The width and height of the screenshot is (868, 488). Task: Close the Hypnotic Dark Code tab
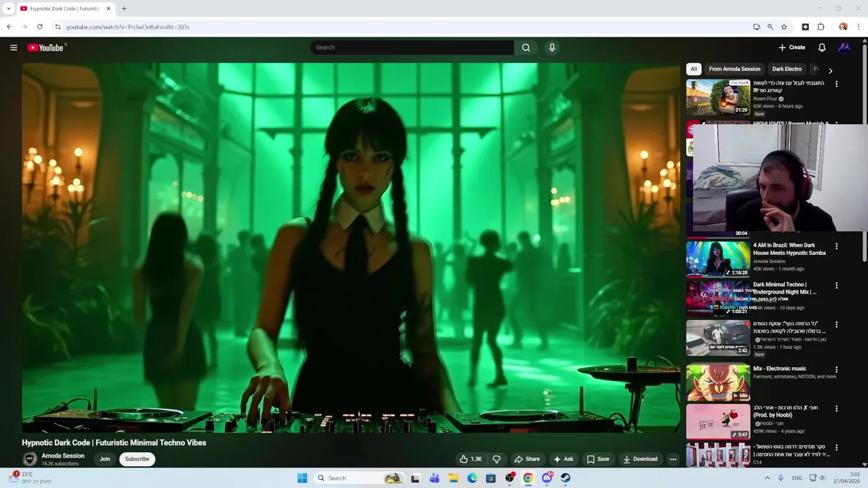point(108,8)
